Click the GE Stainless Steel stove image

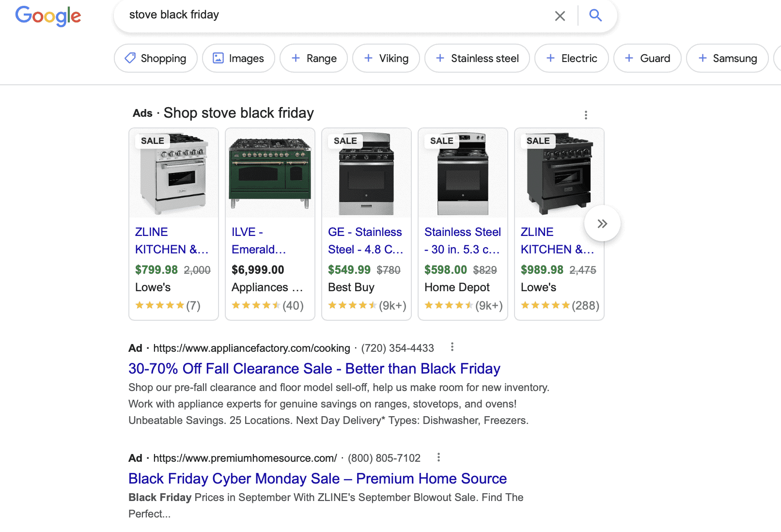click(x=366, y=173)
